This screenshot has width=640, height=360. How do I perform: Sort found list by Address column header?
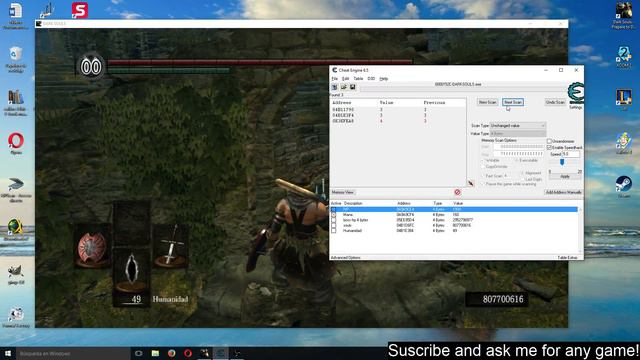click(342, 103)
